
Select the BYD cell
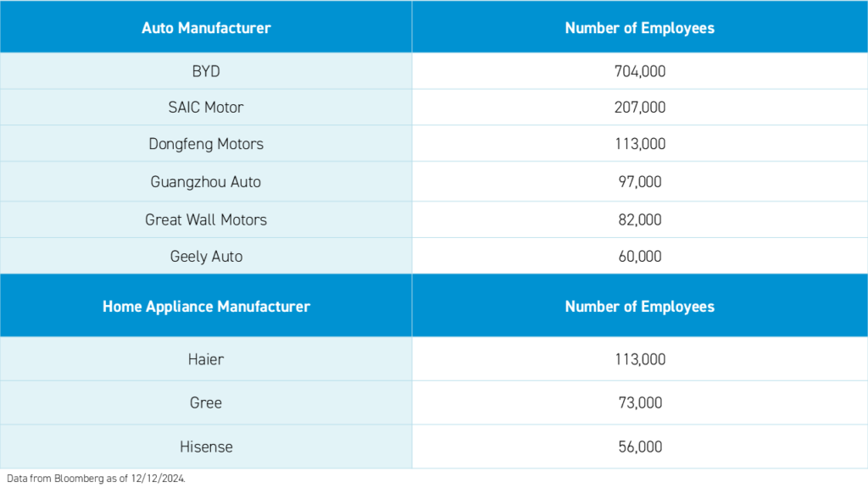click(206, 71)
